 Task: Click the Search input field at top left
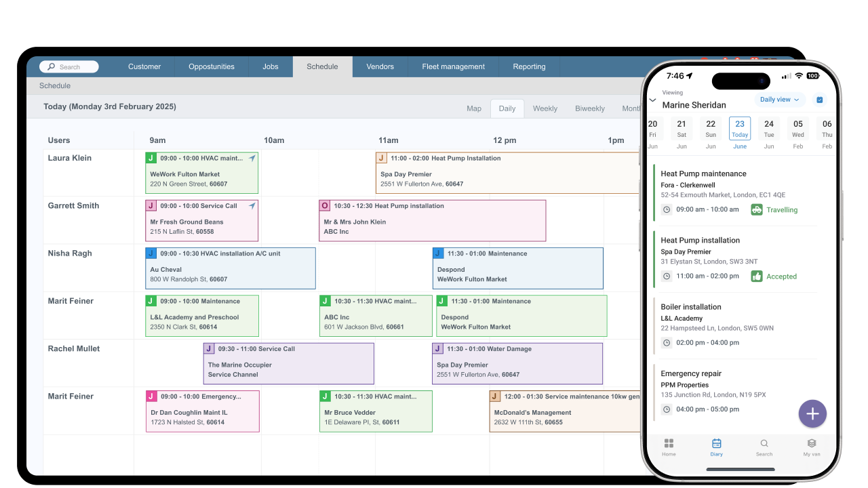pyautogui.click(x=68, y=66)
